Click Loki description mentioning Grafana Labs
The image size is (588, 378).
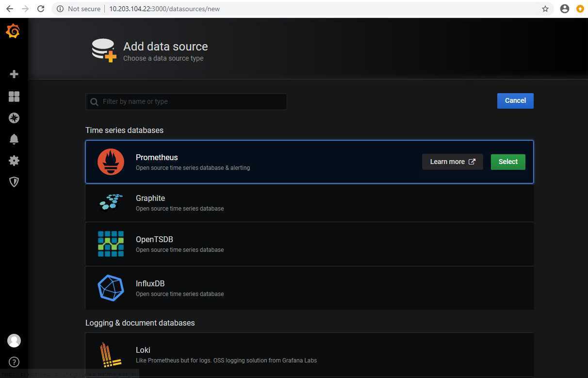pos(226,361)
